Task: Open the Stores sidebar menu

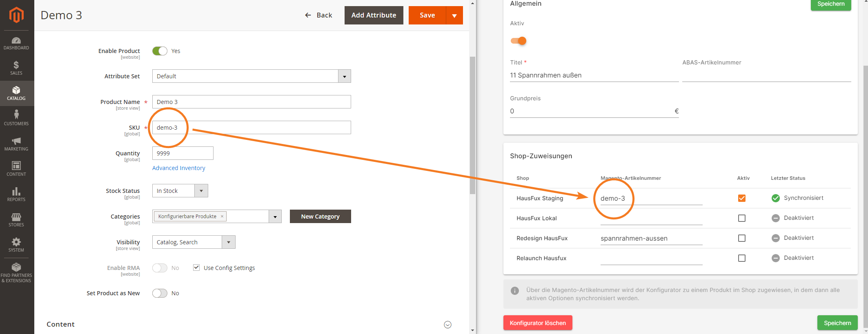Action: point(16,220)
